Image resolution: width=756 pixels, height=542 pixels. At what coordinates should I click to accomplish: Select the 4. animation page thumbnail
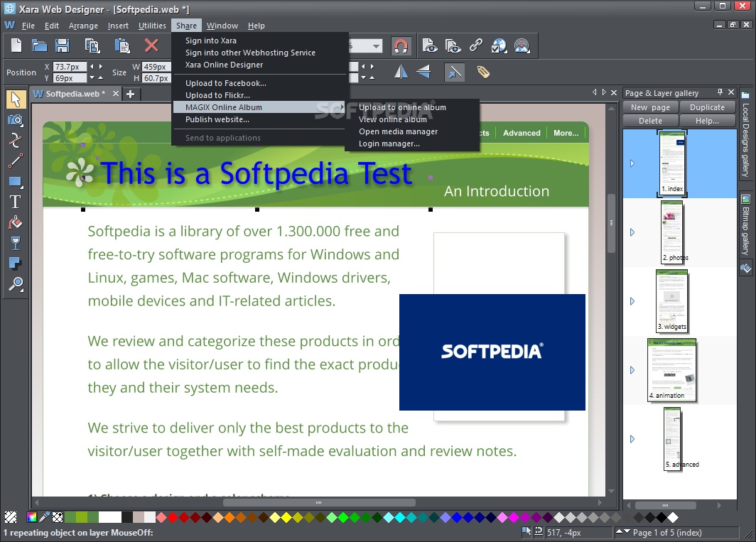pos(671,370)
